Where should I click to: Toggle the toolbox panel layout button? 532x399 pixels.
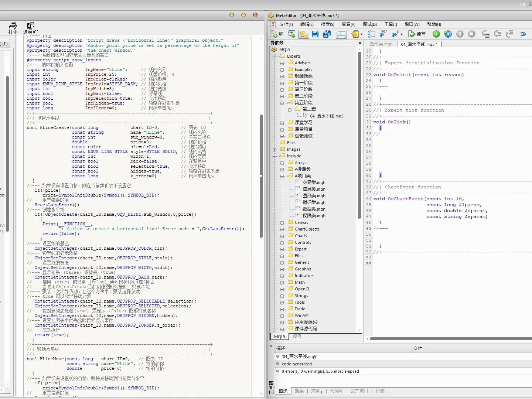[341, 34]
